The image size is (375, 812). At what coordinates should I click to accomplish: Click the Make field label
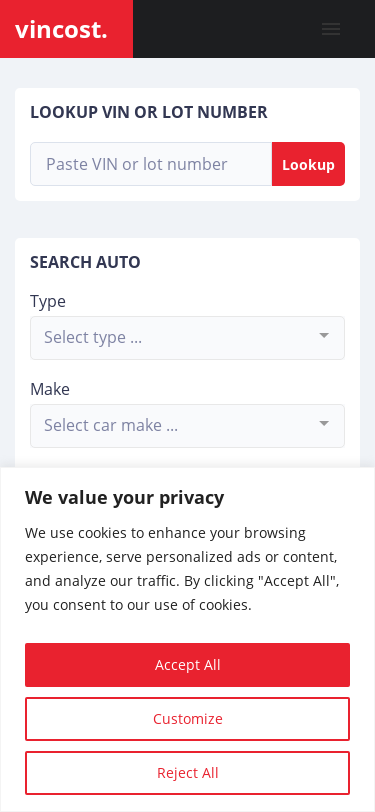click(x=50, y=389)
